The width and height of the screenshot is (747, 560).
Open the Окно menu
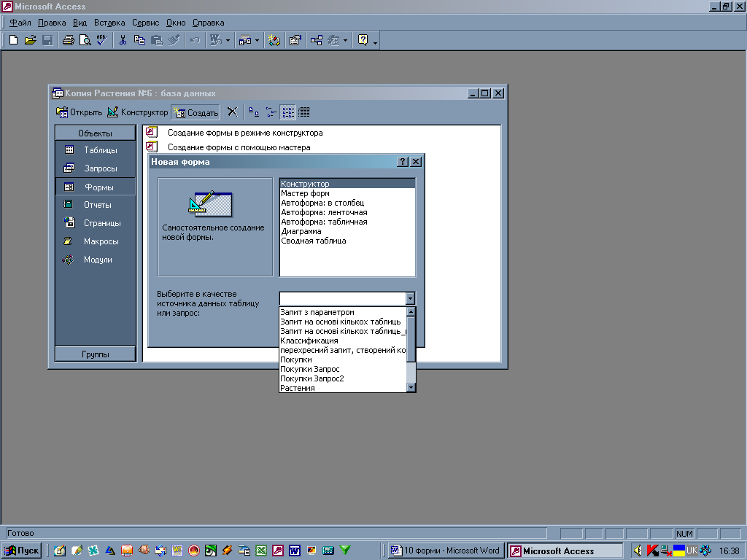pyautogui.click(x=175, y=23)
